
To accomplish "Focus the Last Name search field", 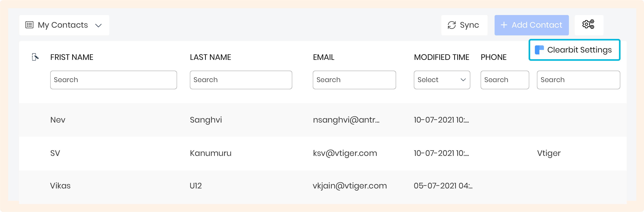I will click(241, 80).
